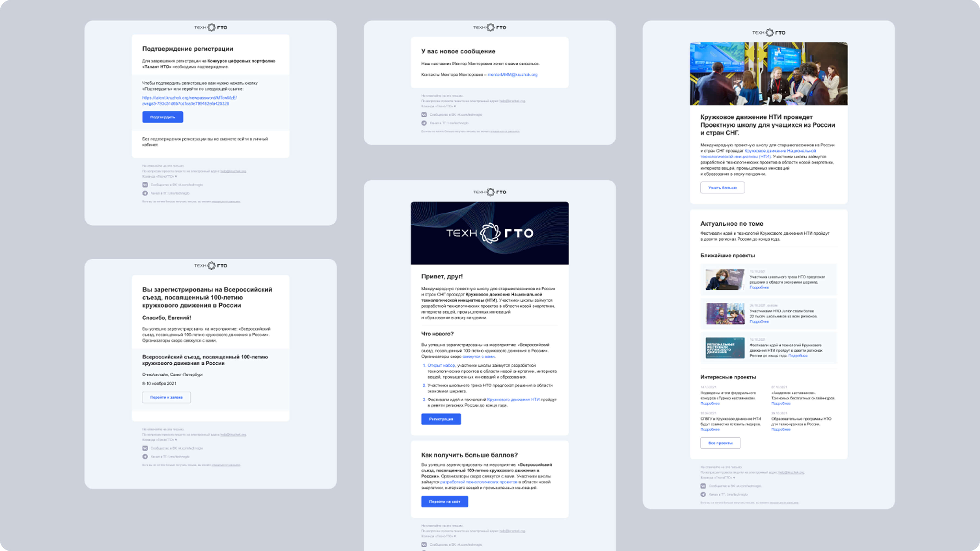Click Telegram icon in registration confirmation email footer
980x551 pixels.
tap(145, 193)
